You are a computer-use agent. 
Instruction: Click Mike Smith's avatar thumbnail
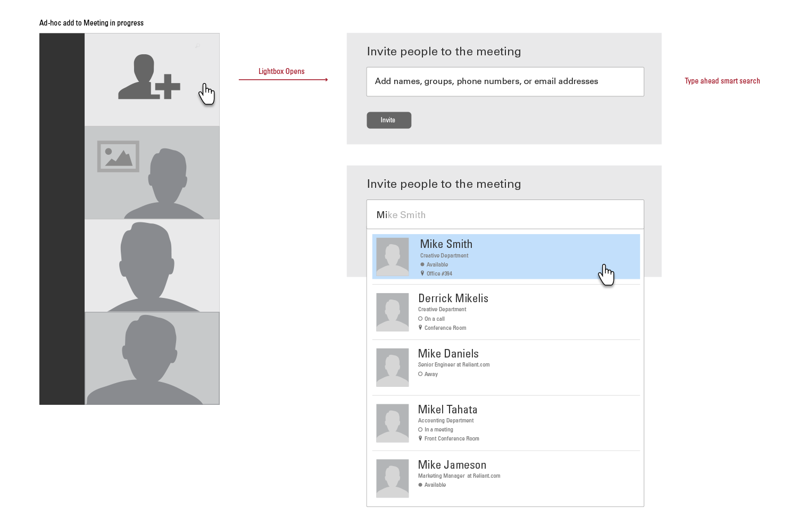[x=393, y=256]
